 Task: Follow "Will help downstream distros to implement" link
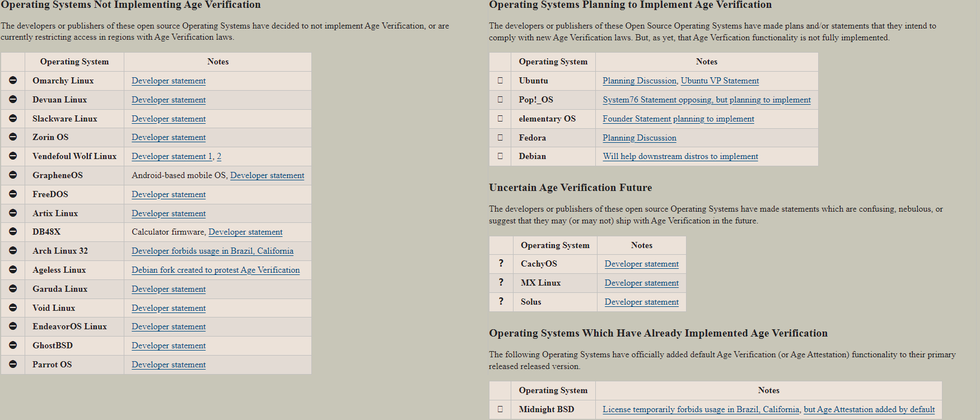pos(680,156)
